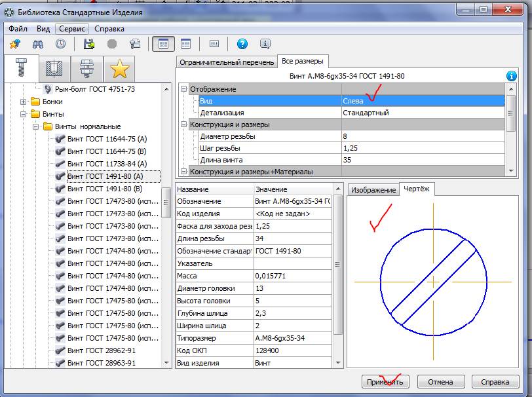Viewport: 532px width, 397px height.
Task: Collapse the Отображение property group
Action: click(x=184, y=89)
